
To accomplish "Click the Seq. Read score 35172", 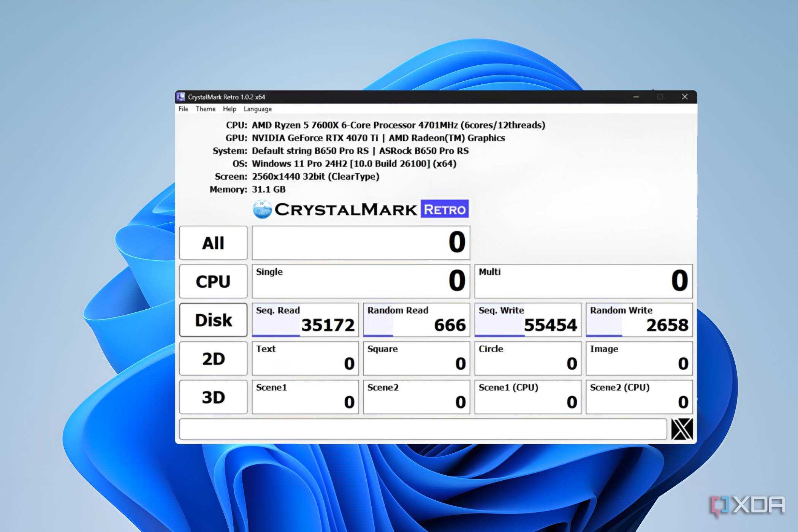I will point(305,320).
